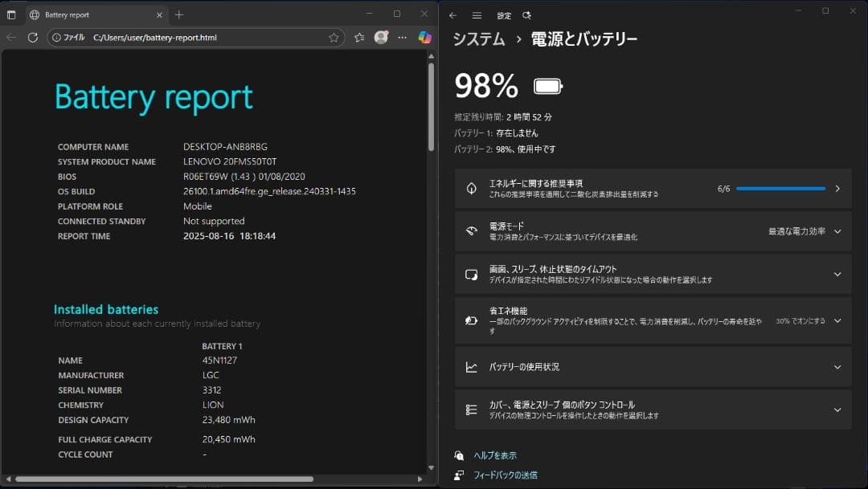Click the 6/6 recommendations progress bar
This screenshot has width=868, height=489.
(x=784, y=188)
